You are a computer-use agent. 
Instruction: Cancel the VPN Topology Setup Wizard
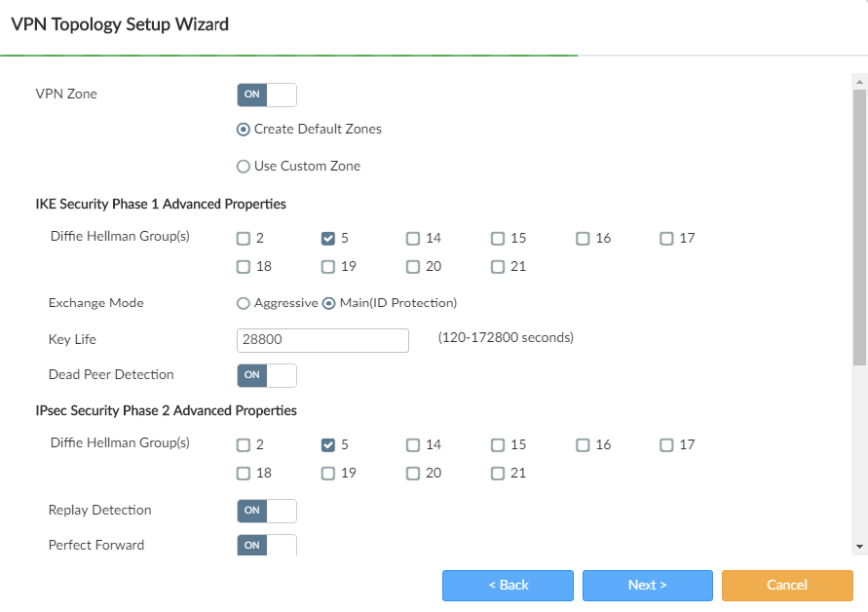coord(787,585)
